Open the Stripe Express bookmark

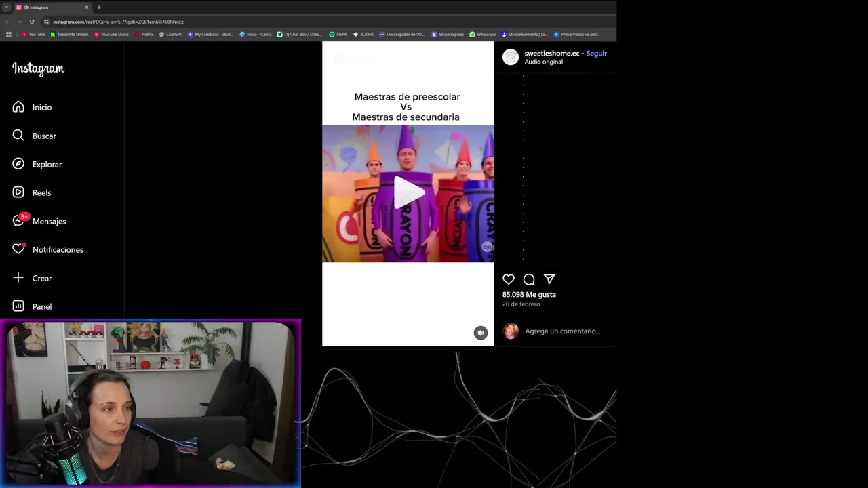pyautogui.click(x=448, y=34)
